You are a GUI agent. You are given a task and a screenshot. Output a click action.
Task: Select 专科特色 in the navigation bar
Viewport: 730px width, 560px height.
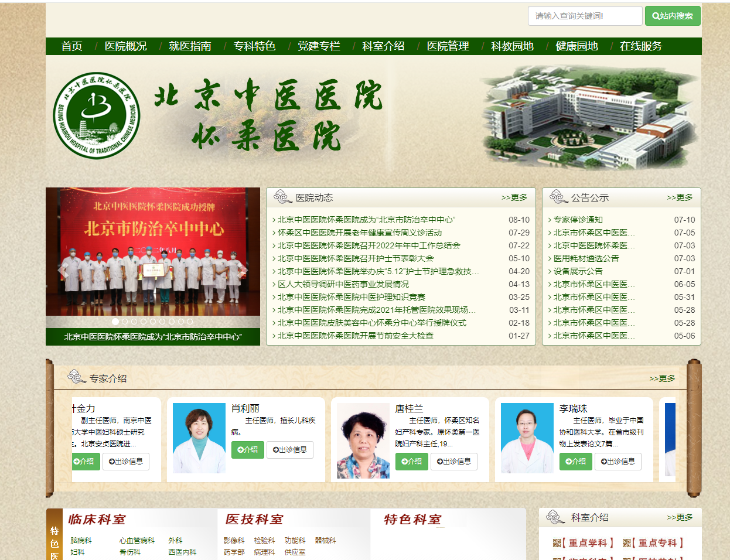(x=254, y=46)
